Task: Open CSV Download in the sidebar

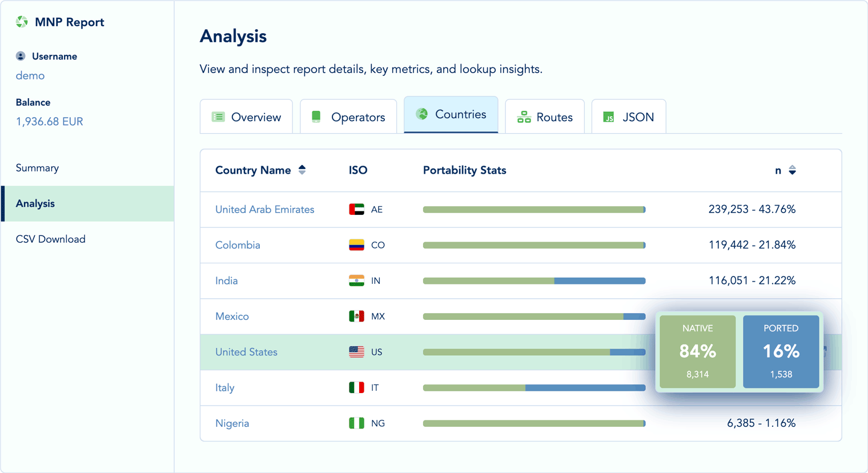Action: tap(51, 239)
